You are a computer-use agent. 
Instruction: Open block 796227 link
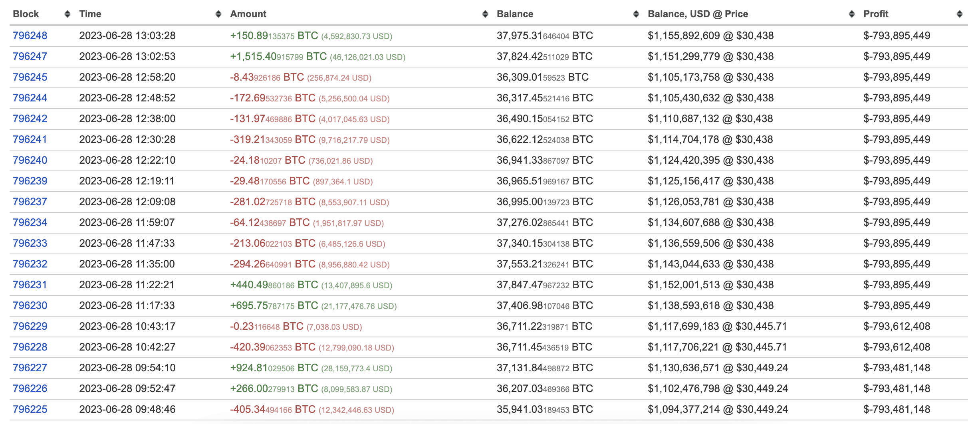point(30,368)
